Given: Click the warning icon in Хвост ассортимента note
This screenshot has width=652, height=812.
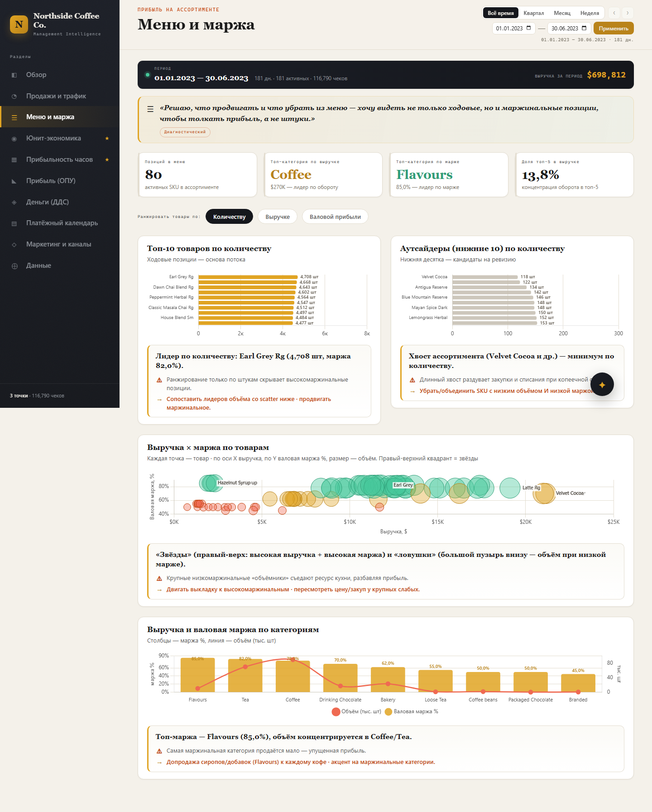Looking at the screenshot, I should (x=412, y=380).
